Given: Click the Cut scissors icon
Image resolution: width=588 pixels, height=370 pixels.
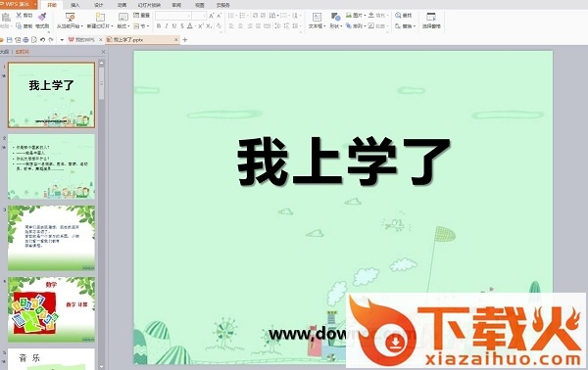Looking at the screenshot, I should (19, 16).
